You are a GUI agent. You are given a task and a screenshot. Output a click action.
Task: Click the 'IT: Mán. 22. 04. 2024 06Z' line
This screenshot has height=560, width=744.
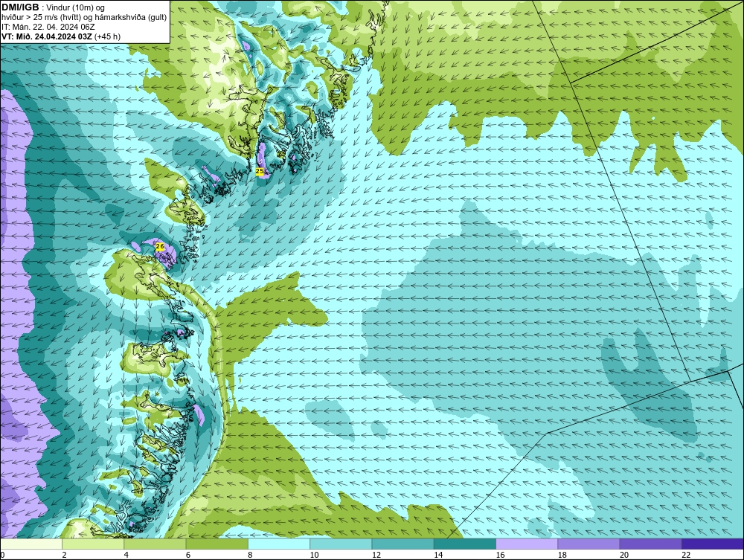point(48,27)
